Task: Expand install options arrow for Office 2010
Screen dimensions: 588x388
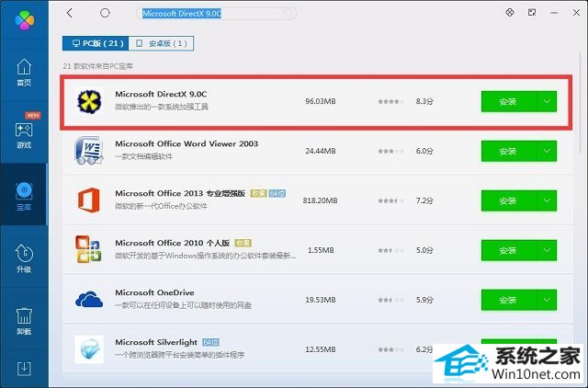Action: click(x=547, y=250)
